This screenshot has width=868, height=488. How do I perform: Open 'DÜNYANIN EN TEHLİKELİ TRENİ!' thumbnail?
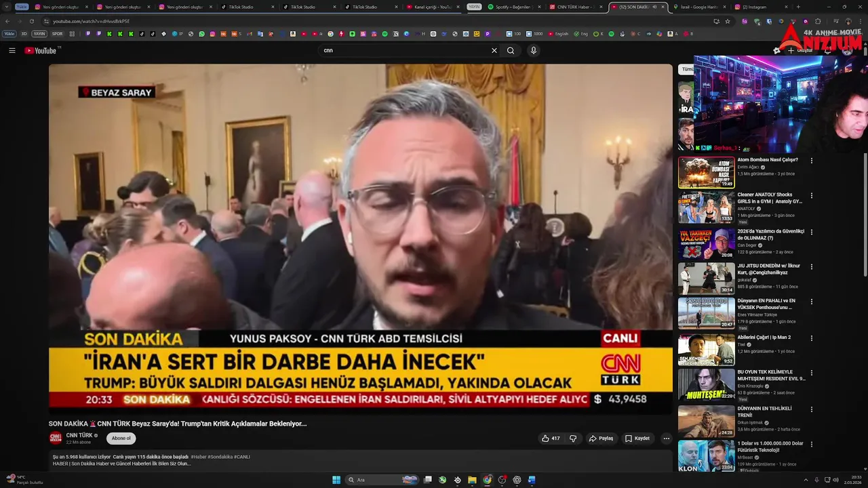pyautogui.click(x=706, y=421)
